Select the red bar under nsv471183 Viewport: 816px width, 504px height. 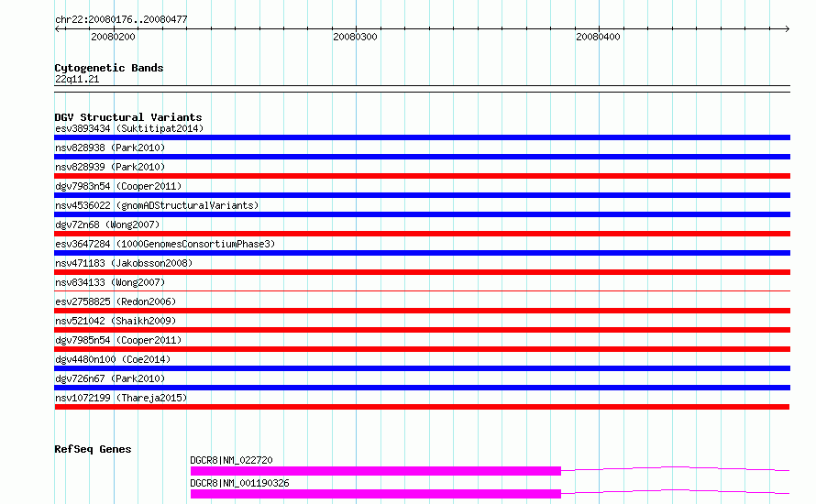click(422, 272)
